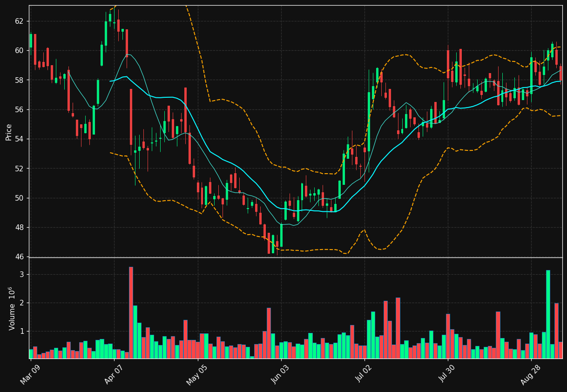Image resolution: width=567 pixels, height=392 pixels.
Task: Click the May 05 date label
Action: pyautogui.click(x=196, y=375)
